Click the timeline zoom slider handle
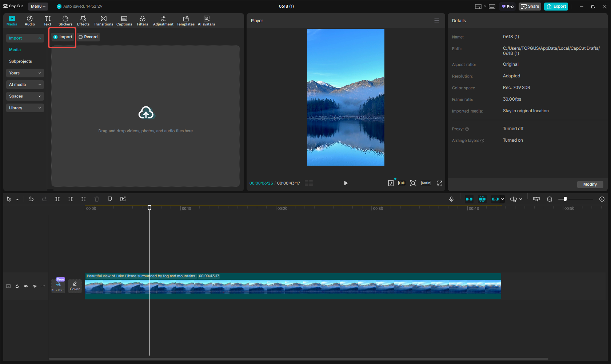Viewport: 611px width, 364px height. [x=565, y=199]
